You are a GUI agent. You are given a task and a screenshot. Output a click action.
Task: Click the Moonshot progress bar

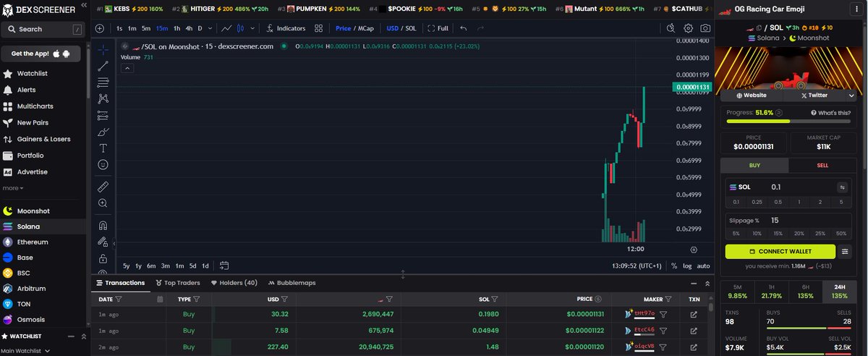tap(788, 121)
